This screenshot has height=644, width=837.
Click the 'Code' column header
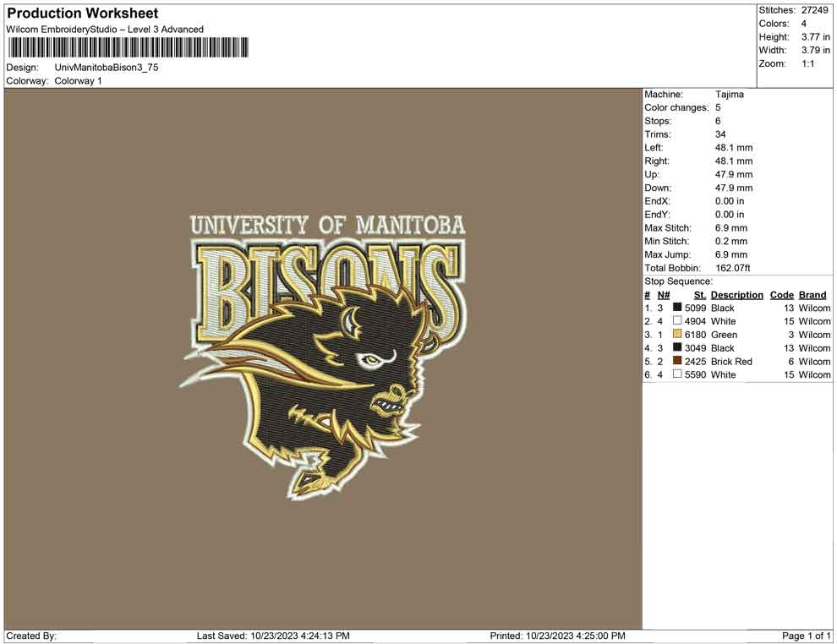781,294
